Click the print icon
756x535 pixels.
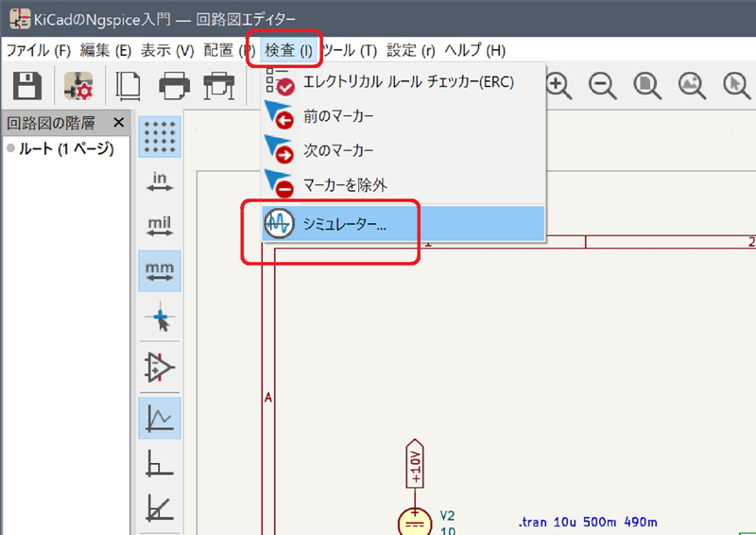pyautogui.click(x=174, y=85)
